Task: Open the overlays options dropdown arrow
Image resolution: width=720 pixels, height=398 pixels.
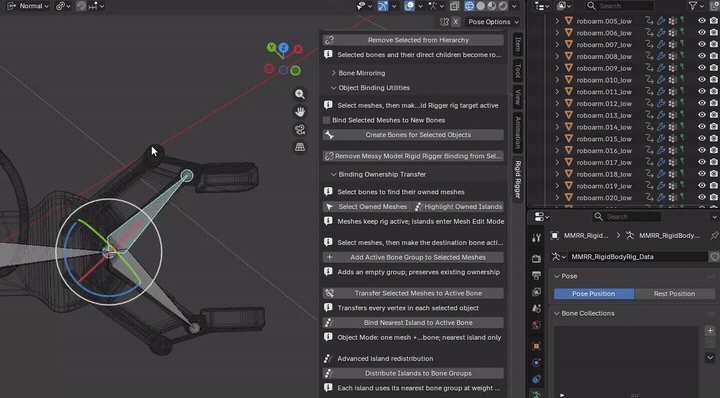Action: click(x=420, y=6)
